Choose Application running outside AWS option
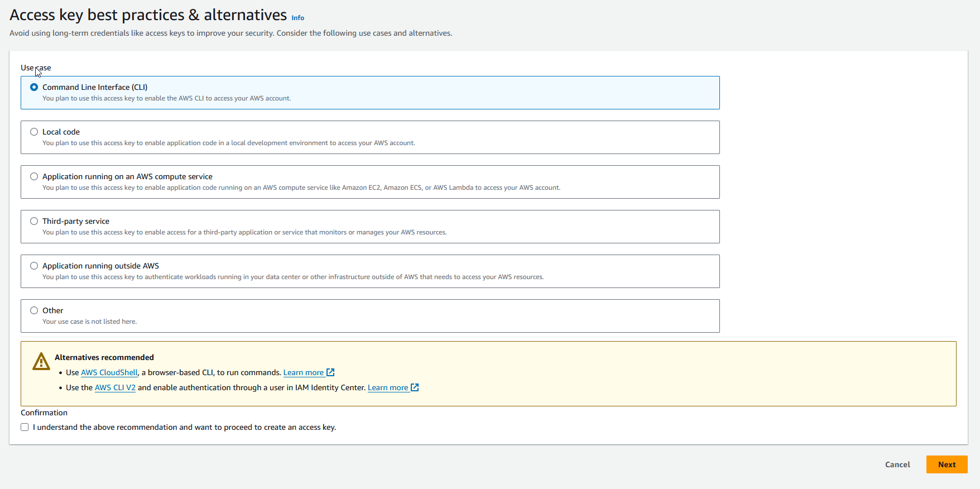Image resolution: width=980 pixels, height=489 pixels. tap(34, 266)
